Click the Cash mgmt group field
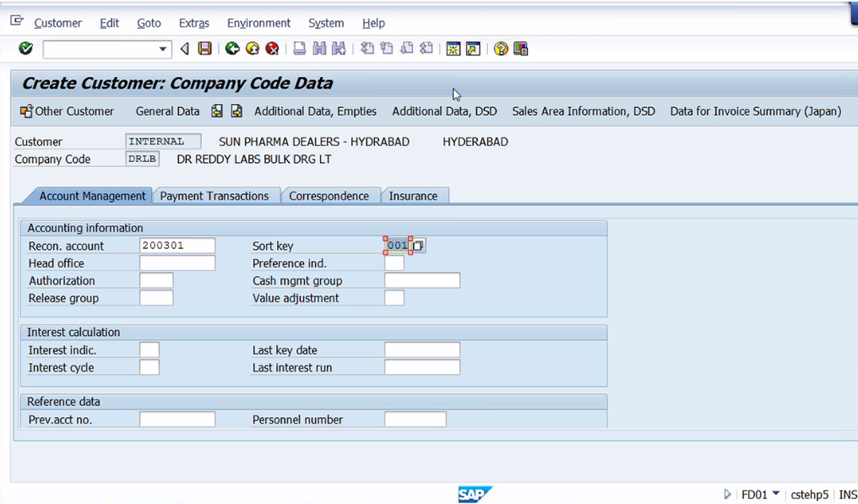858x504 pixels. pyautogui.click(x=422, y=281)
